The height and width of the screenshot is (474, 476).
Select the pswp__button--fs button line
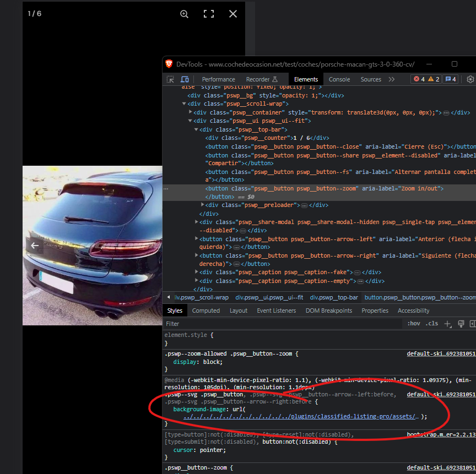tap(340, 176)
